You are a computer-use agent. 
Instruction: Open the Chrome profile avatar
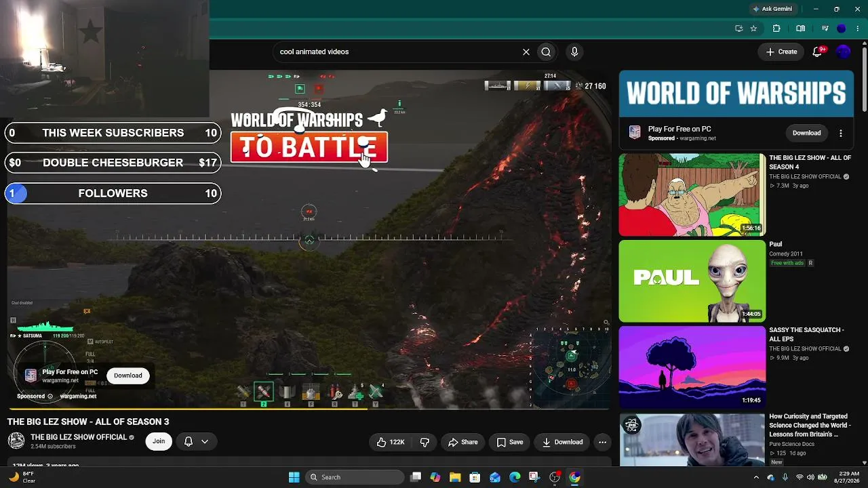coord(842,28)
